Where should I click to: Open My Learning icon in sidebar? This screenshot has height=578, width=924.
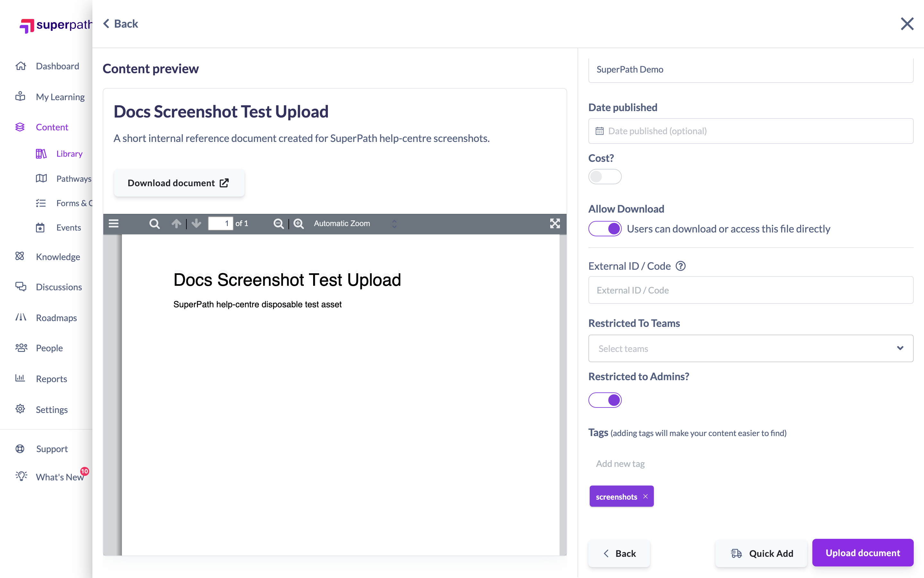21,96
